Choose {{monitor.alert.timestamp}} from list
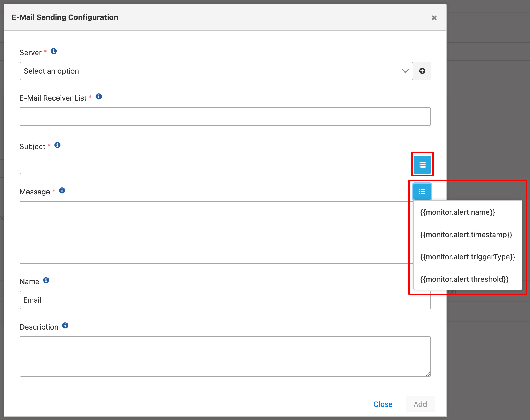Screen dimensions: 530x420 point(466,235)
